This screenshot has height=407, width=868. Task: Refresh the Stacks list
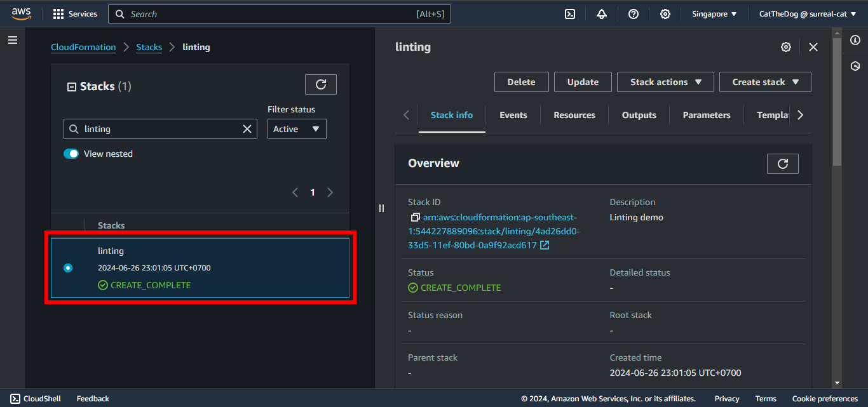click(321, 84)
